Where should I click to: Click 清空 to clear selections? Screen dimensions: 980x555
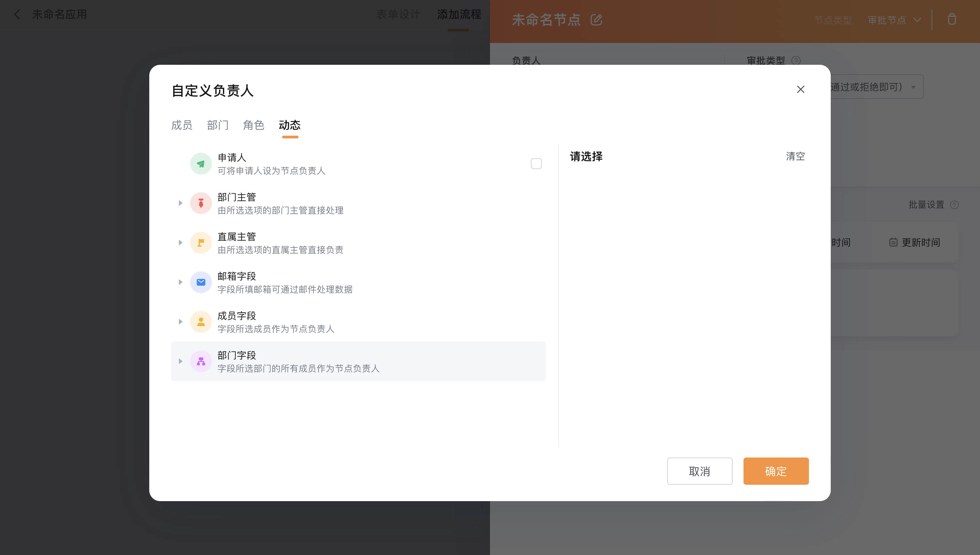(x=795, y=156)
